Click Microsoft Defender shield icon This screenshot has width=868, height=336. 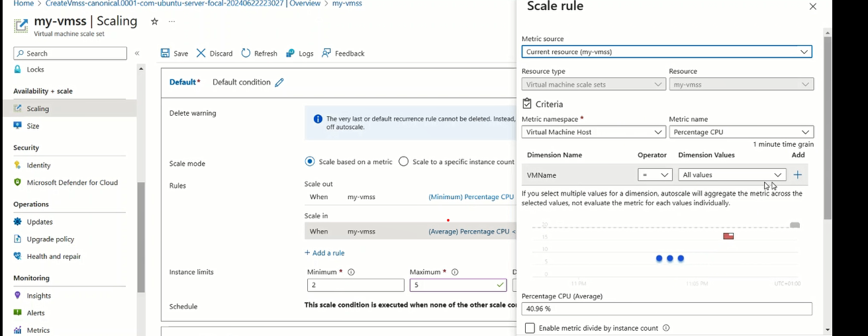pos(18,183)
